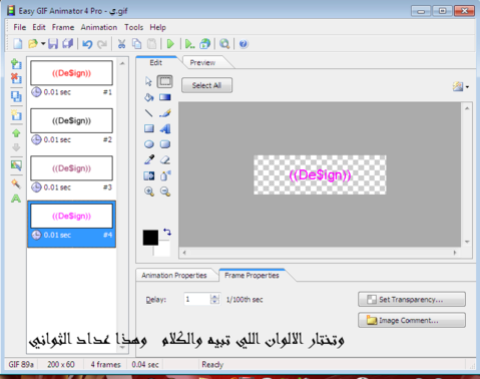Select the pointer arrow tool
The image size is (480, 379).
pyautogui.click(x=149, y=81)
